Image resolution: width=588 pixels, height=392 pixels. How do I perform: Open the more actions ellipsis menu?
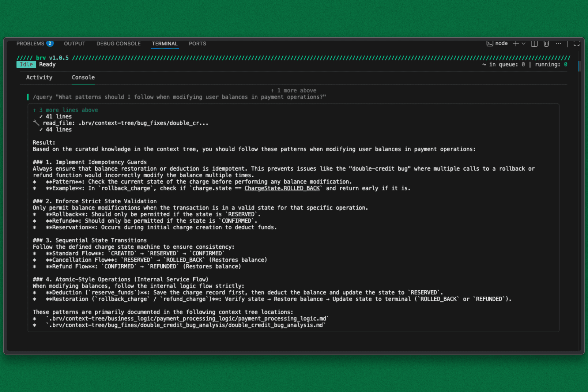point(558,43)
